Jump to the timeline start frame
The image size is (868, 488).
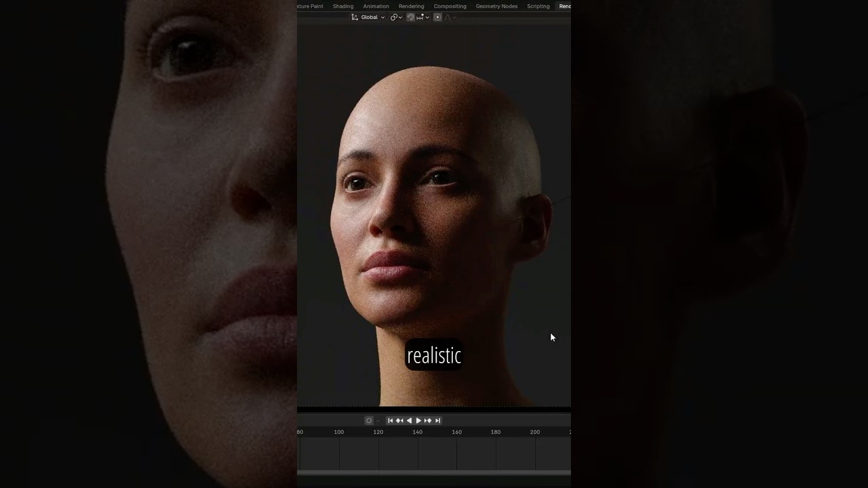coord(390,420)
